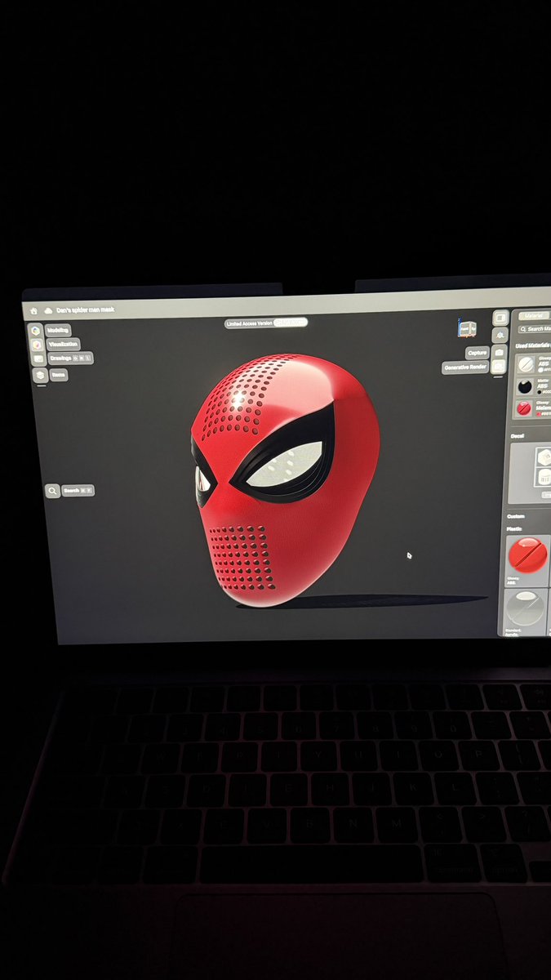
Task: Select the Modeling workspace icon
Action: point(35,331)
